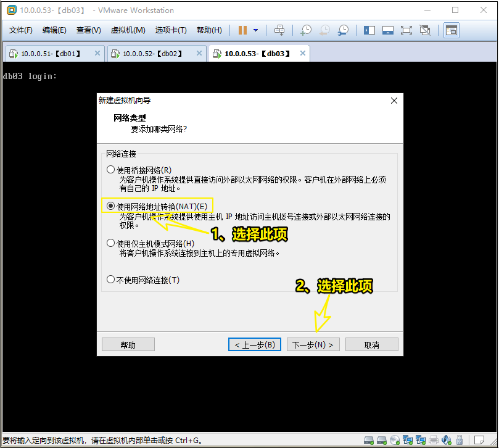This screenshot has height=448, width=499.
Task: Click the printer icon in status bar
Action: click(x=433, y=440)
